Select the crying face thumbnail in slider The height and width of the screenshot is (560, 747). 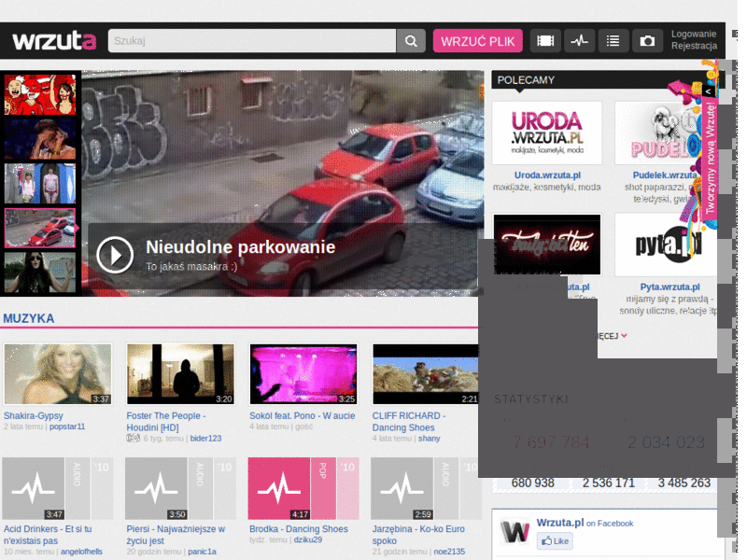point(40,138)
